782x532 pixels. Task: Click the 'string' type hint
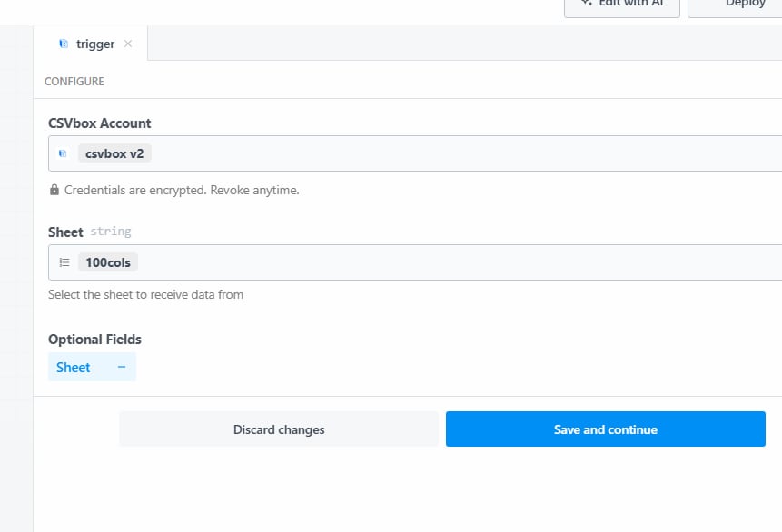(111, 232)
